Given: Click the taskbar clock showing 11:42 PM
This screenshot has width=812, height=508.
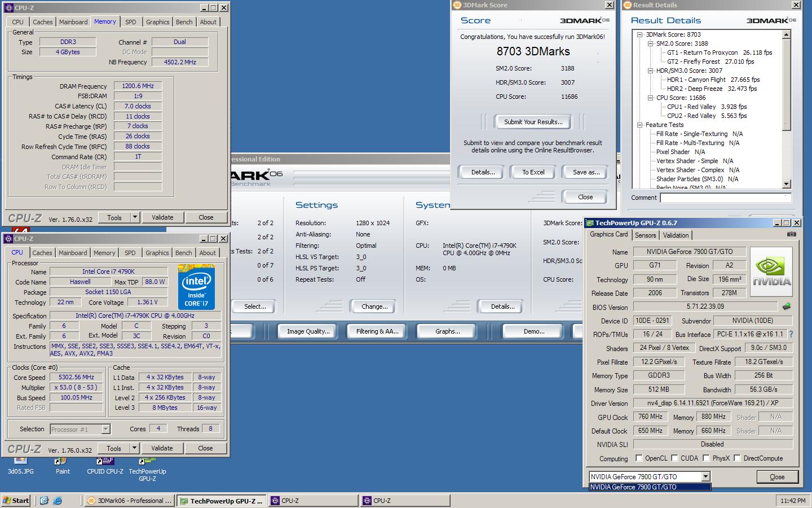Looking at the screenshot, I should coord(793,501).
